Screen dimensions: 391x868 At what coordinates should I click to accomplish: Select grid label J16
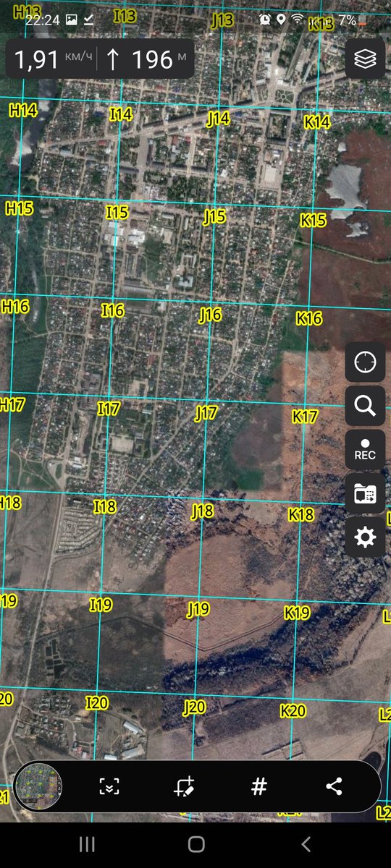click(x=210, y=314)
